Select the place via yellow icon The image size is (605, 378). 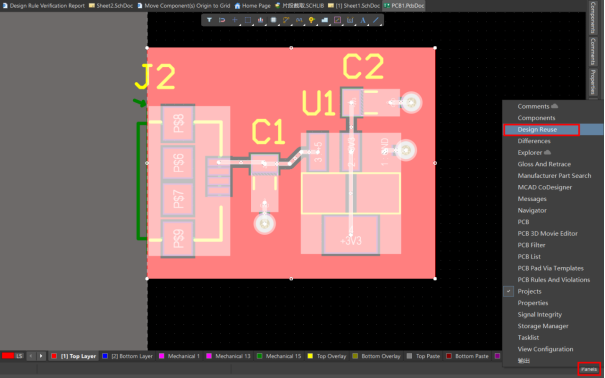[311, 20]
